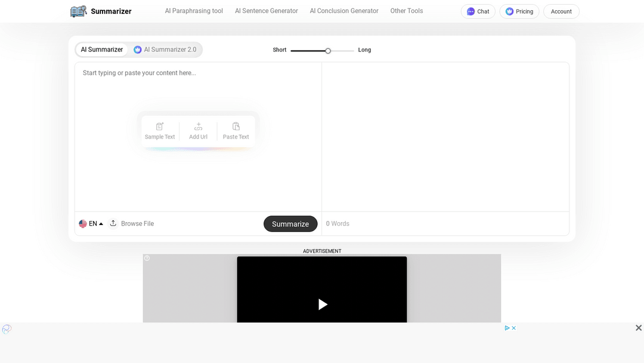Click the ad info icon on advertisement
Viewport: 644px width, 363px height.
click(147, 259)
